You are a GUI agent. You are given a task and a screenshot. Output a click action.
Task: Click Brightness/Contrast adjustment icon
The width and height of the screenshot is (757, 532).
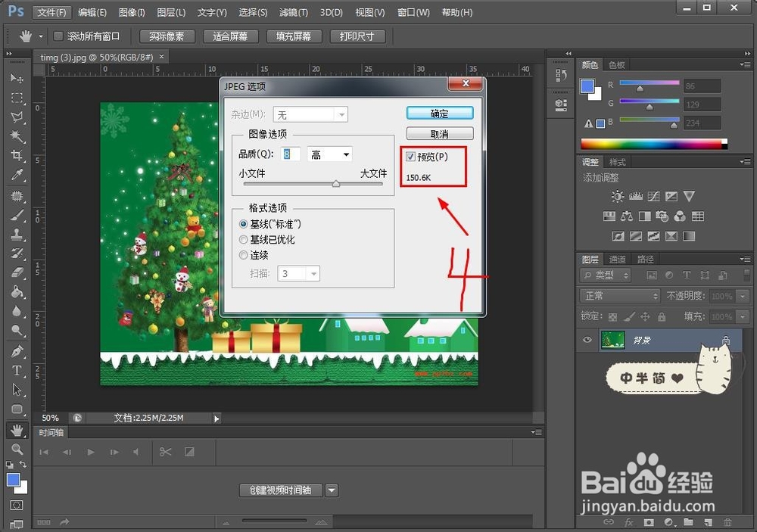(618, 196)
